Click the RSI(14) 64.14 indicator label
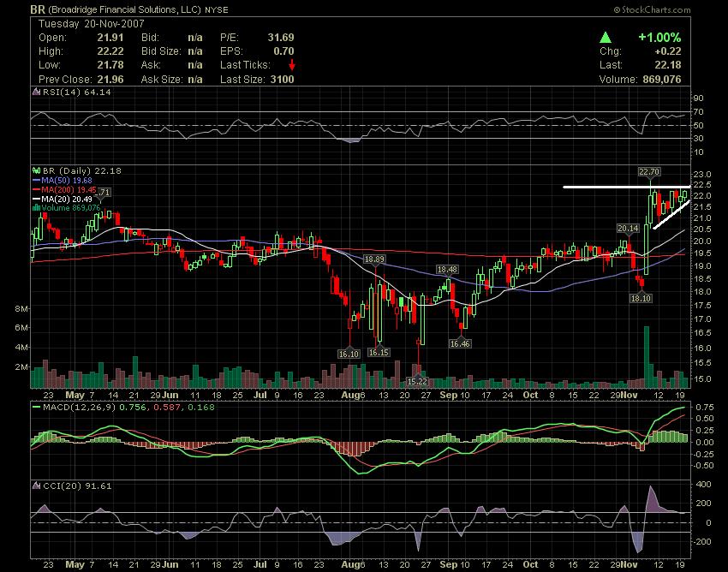728x572 pixels. tap(76, 92)
